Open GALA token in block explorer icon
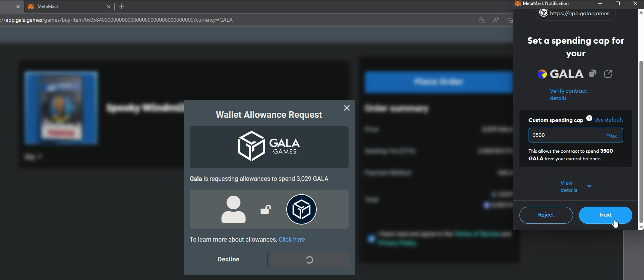Viewport: 644px width, 280px height. 608,74
